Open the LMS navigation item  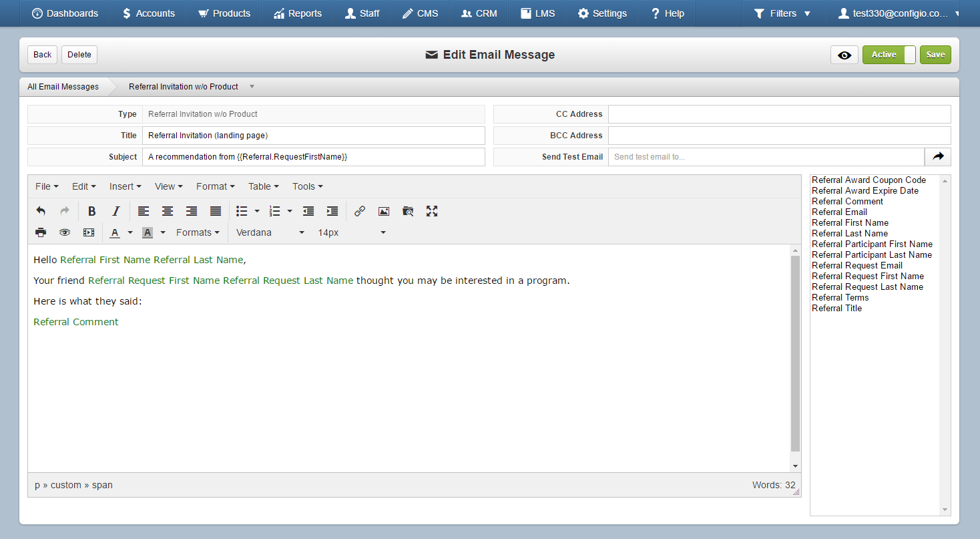tap(538, 13)
